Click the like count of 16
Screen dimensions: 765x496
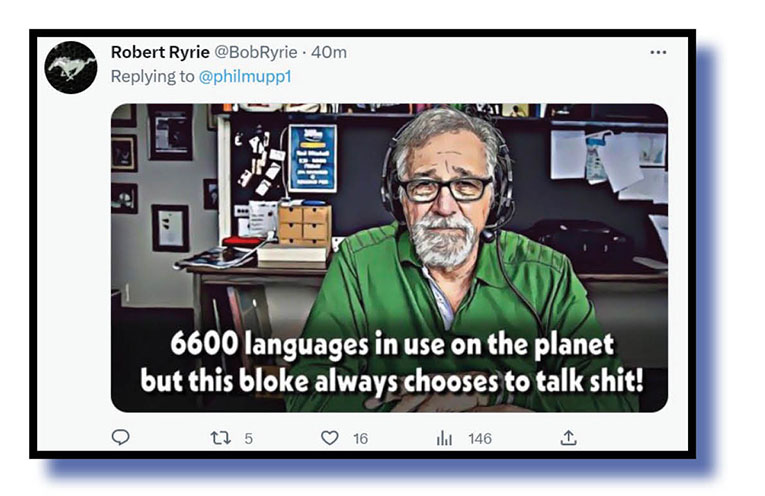click(361, 439)
